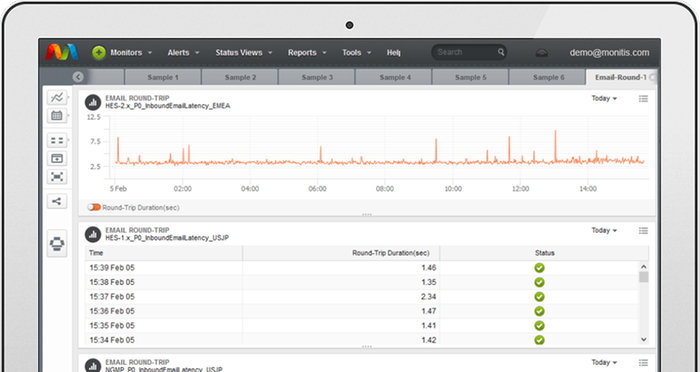Image resolution: width=700 pixels, height=372 pixels.
Task: Click the 1.46 duration value
Action: click(x=429, y=268)
